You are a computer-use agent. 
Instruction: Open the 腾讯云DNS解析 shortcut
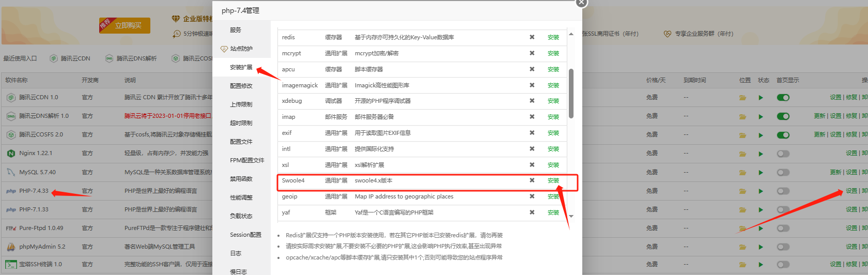point(131,58)
